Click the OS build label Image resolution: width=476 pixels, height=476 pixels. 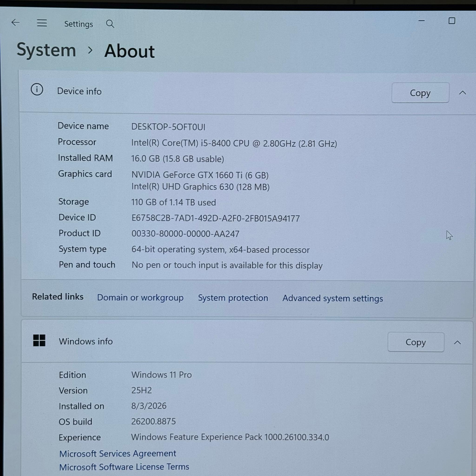pos(75,422)
